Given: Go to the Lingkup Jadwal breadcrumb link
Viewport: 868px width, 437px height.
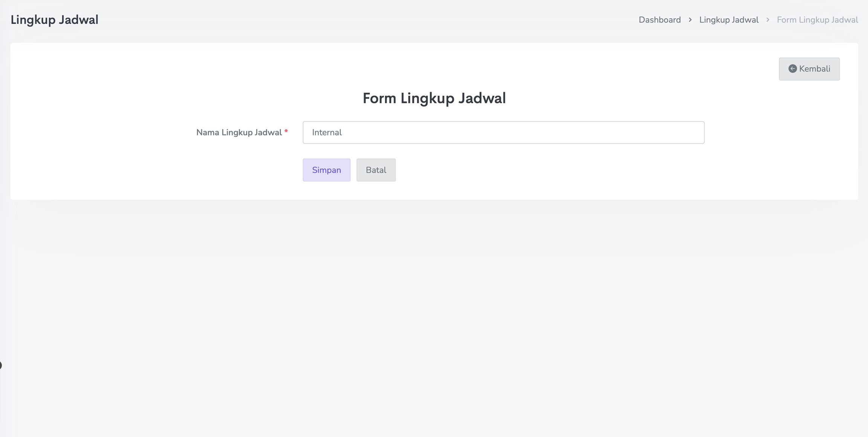Looking at the screenshot, I should coord(729,20).
